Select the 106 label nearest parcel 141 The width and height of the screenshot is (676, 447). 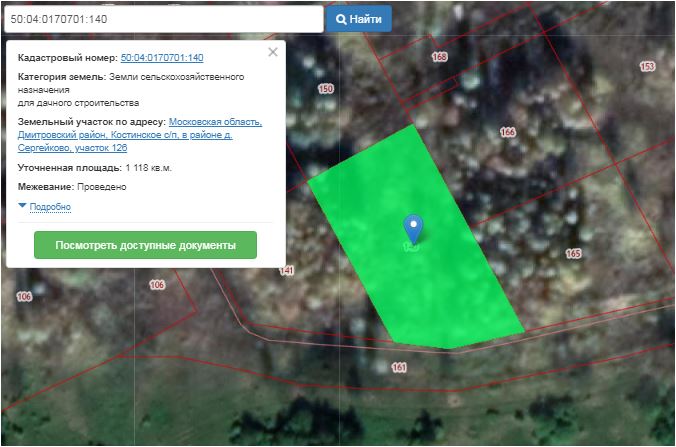(156, 285)
